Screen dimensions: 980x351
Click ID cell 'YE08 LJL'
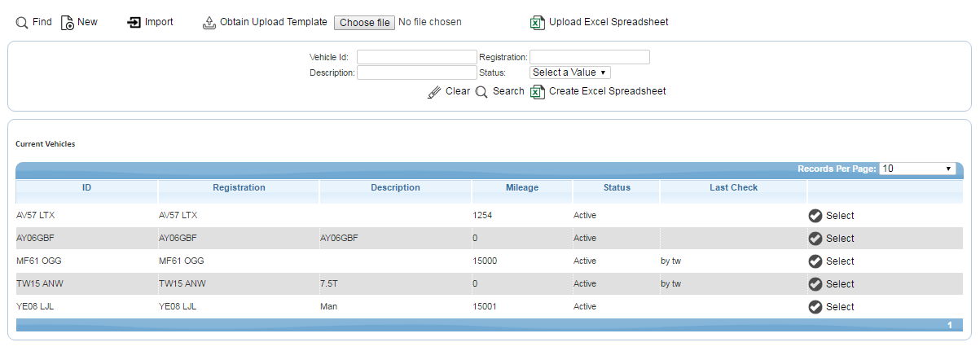click(35, 307)
